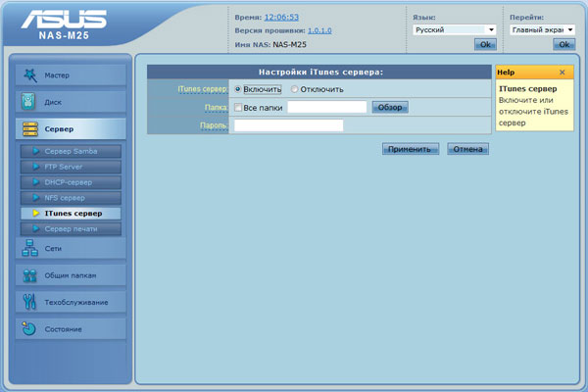Go to Сервер Samba submenu
Screen dimensions: 588x392
[x=71, y=151]
